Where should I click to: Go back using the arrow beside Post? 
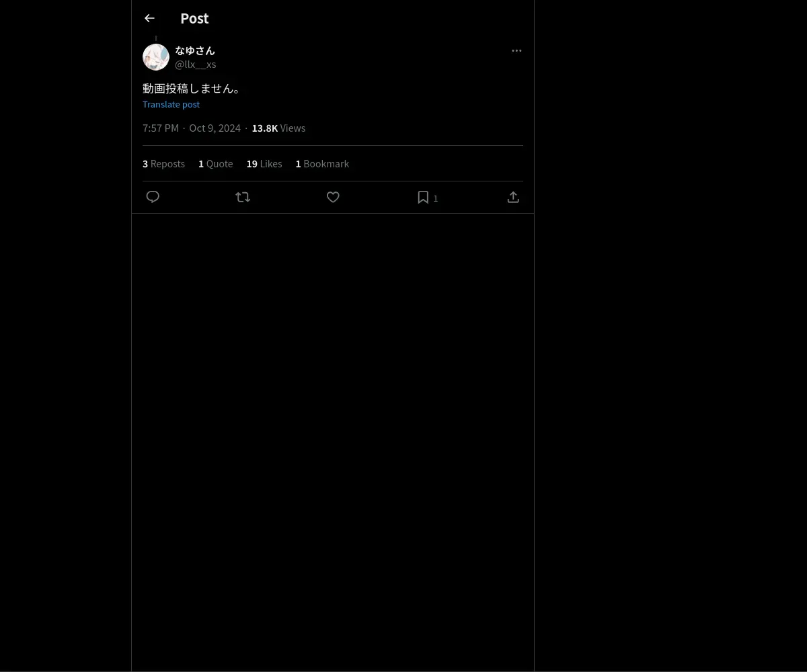149,18
